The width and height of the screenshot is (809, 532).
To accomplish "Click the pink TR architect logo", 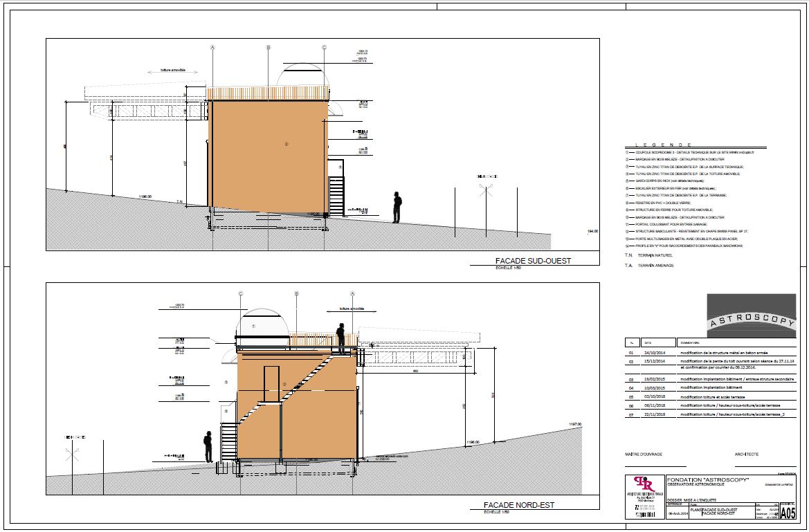I will click(x=644, y=484).
